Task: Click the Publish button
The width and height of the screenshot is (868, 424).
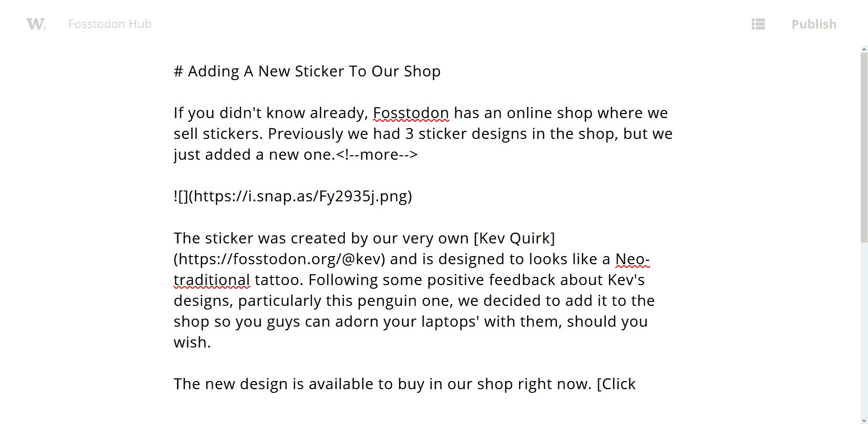Action: [x=814, y=24]
